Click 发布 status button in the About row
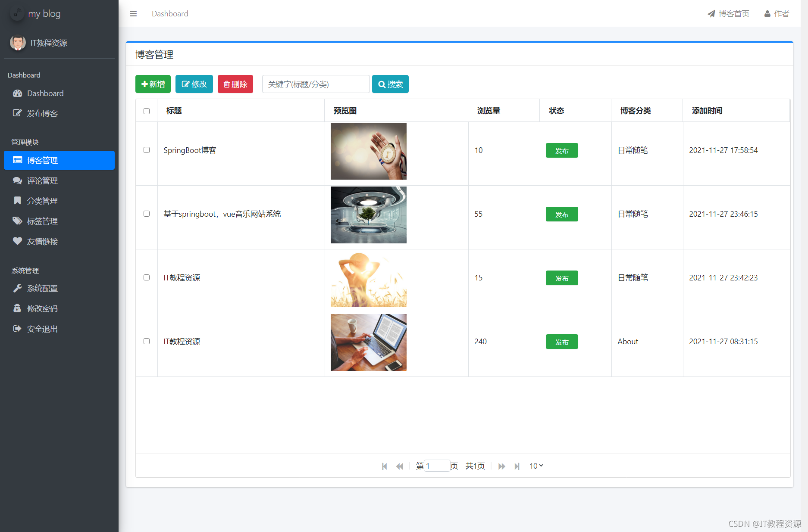Screen dimensions: 808x532 point(562,342)
